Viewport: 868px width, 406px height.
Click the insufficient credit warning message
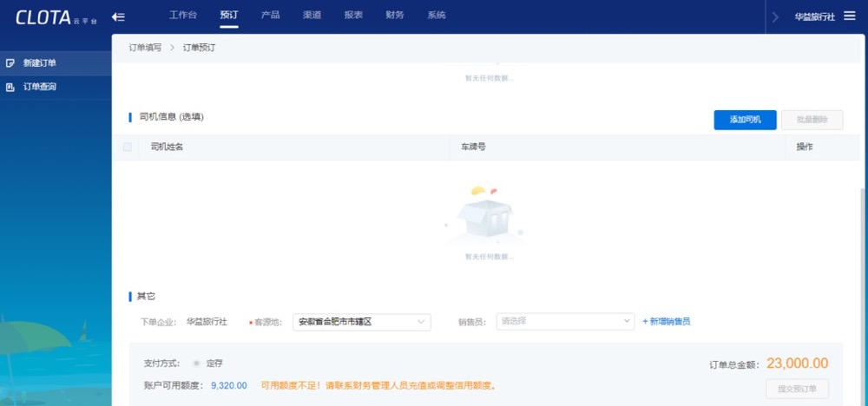[x=378, y=385]
